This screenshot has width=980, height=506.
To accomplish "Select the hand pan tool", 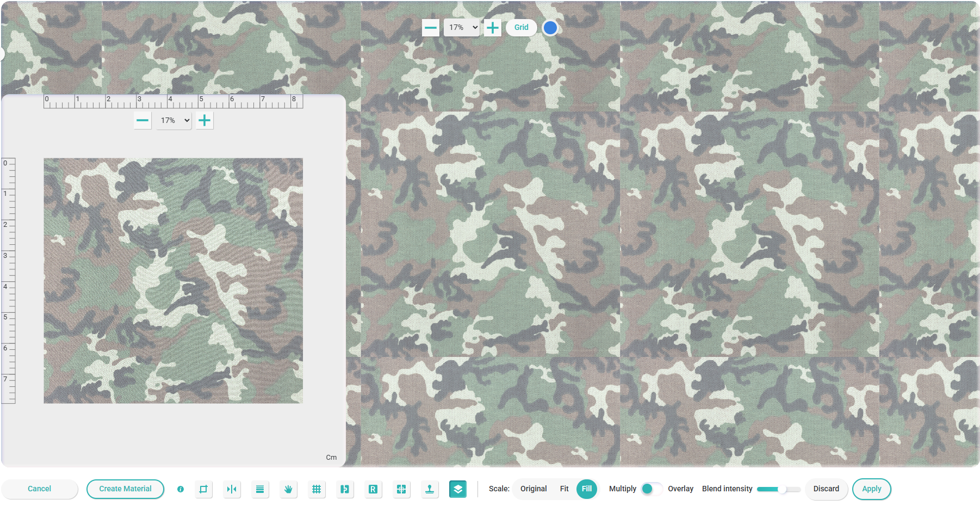I will pyautogui.click(x=288, y=489).
